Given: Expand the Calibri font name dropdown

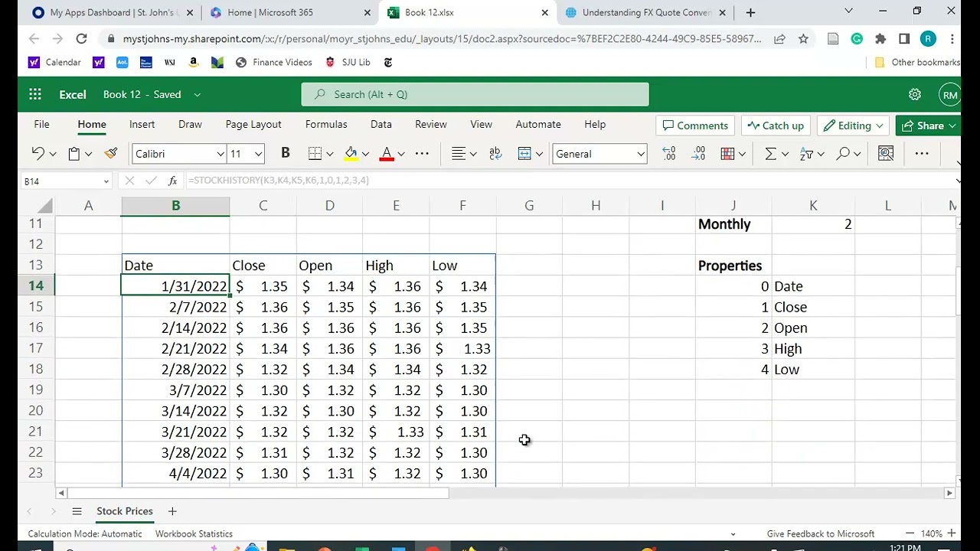Looking at the screenshot, I should pyautogui.click(x=220, y=154).
